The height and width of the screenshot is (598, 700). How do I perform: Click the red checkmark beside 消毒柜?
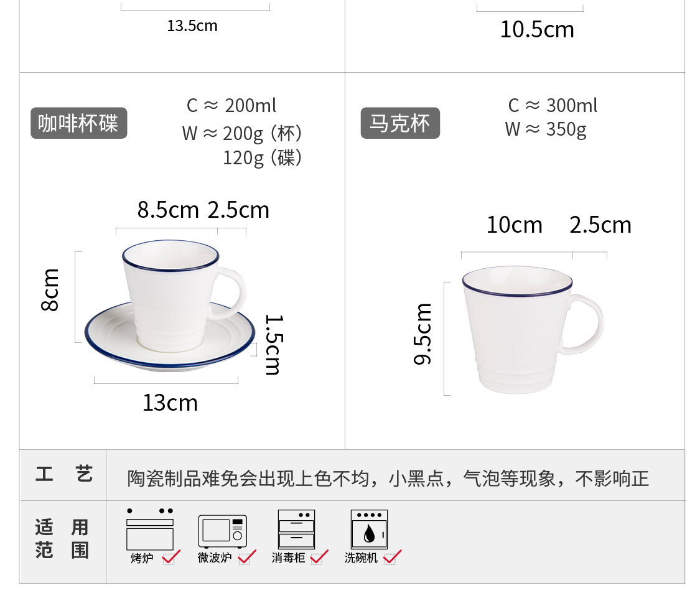point(319,558)
